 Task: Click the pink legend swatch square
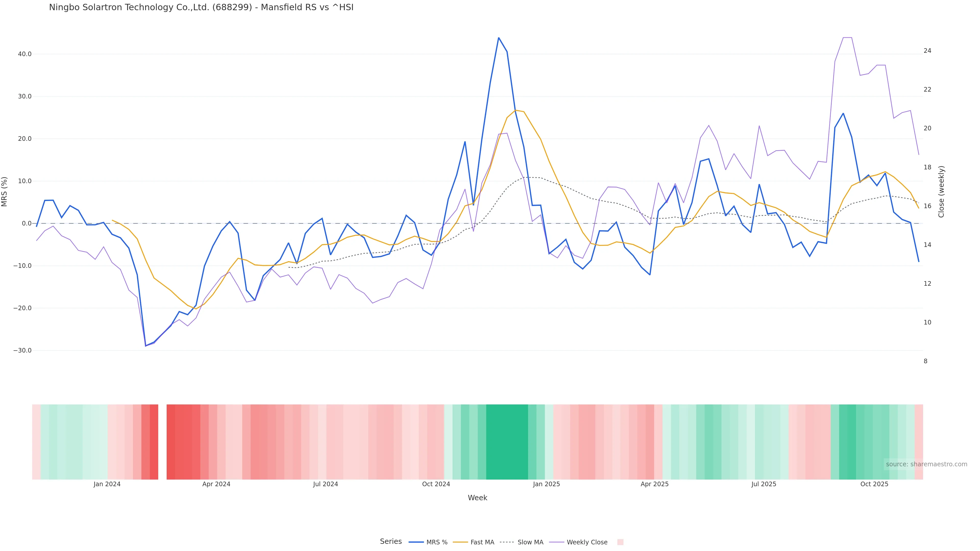[x=620, y=542]
